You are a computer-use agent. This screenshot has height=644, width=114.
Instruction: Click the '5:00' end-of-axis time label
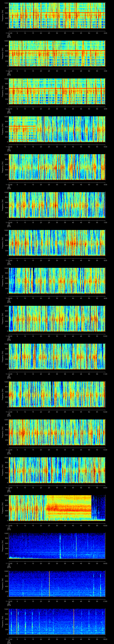pos(105,147)
